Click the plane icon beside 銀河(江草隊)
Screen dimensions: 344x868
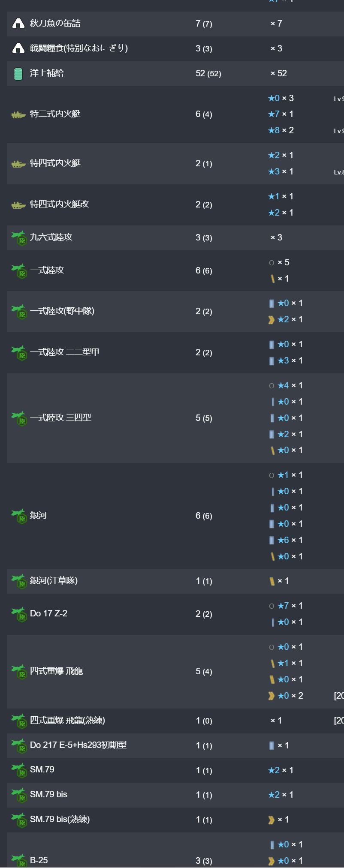(18, 582)
